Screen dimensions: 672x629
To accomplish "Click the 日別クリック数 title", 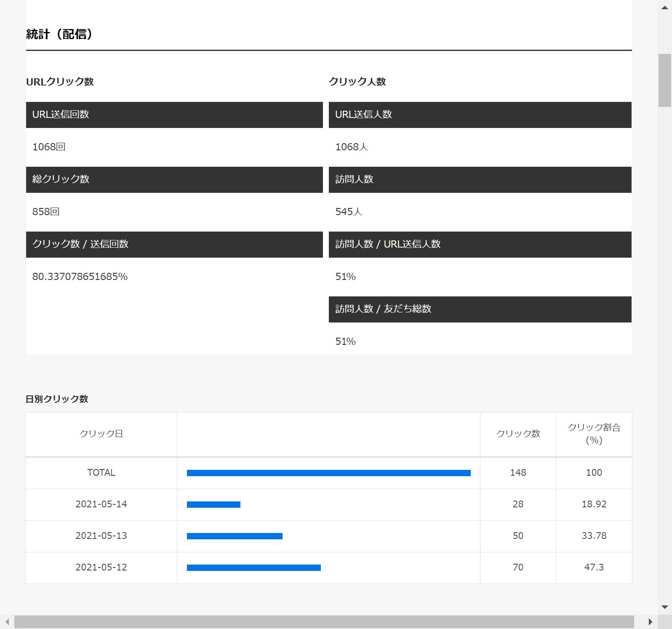I will (57, 399).
